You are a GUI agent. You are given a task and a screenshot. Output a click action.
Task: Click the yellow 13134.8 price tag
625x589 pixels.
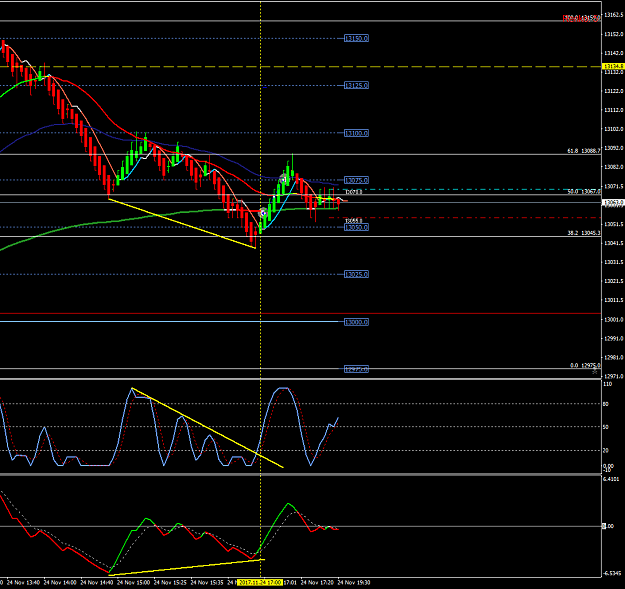point(613,66)
